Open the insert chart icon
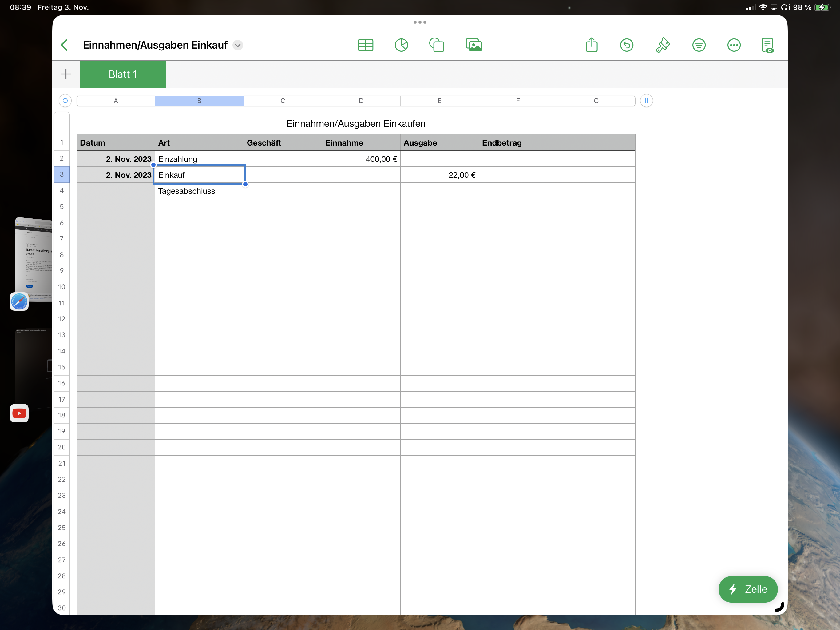 pyautogui.click(x=401, y=45)
